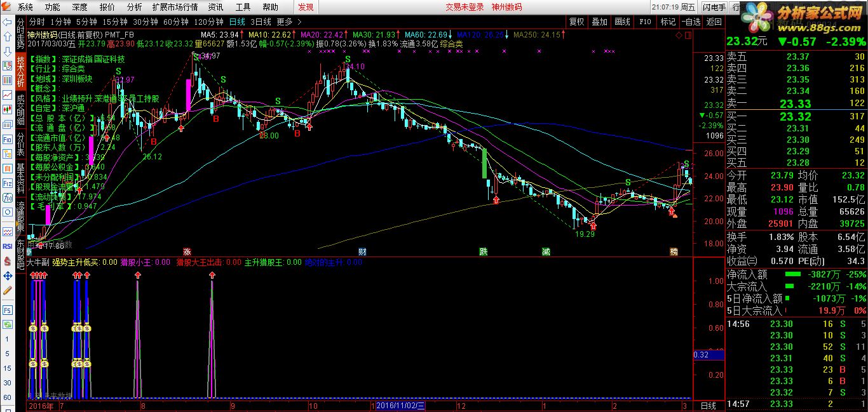Click the 标记 button
The width and height of the screenshot is (868, 412).
pyautogui.click(x=668, y=22)
